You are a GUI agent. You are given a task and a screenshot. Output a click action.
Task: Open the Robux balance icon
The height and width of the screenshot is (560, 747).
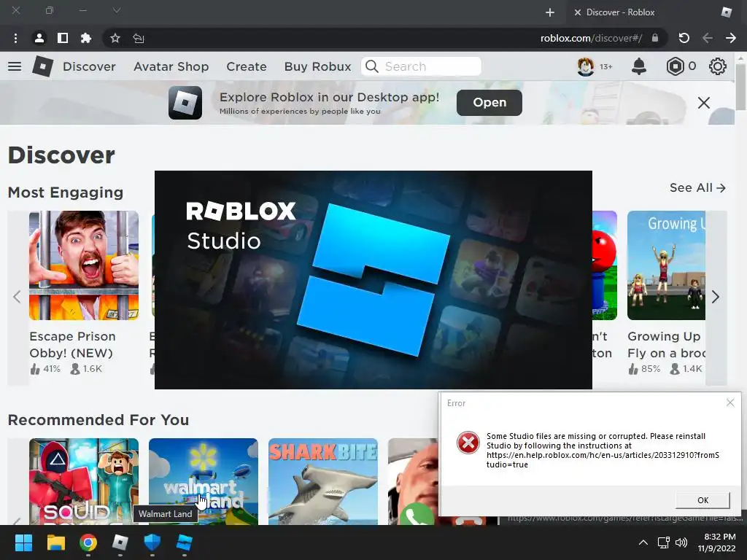[675, 66]
